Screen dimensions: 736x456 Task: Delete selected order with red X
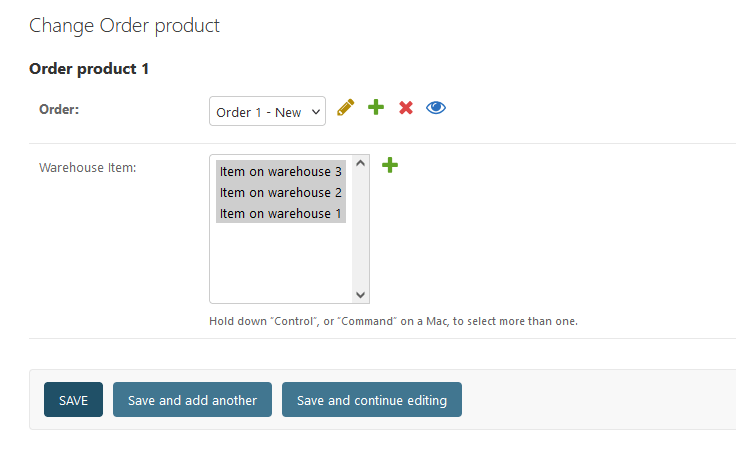[x=406, y=108]
